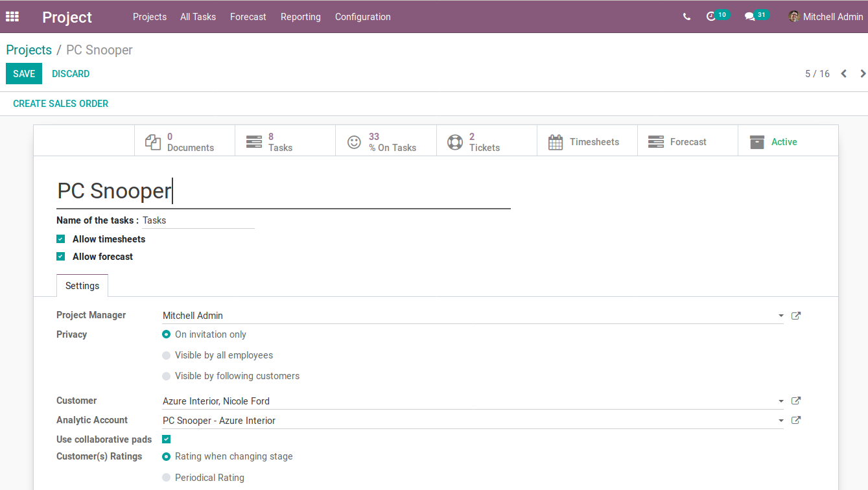Click the PC Snooper project name field

point(283,191)
